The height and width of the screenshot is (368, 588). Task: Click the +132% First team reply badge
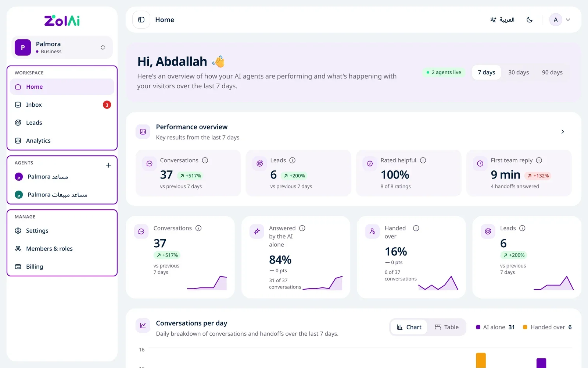pos(538,176)
